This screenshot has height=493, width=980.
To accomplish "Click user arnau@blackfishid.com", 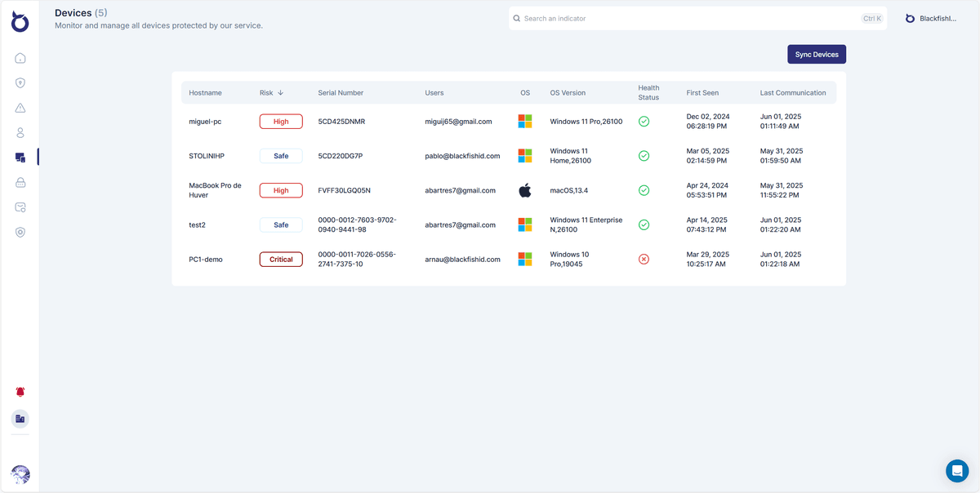I will [x=462, y=260].
